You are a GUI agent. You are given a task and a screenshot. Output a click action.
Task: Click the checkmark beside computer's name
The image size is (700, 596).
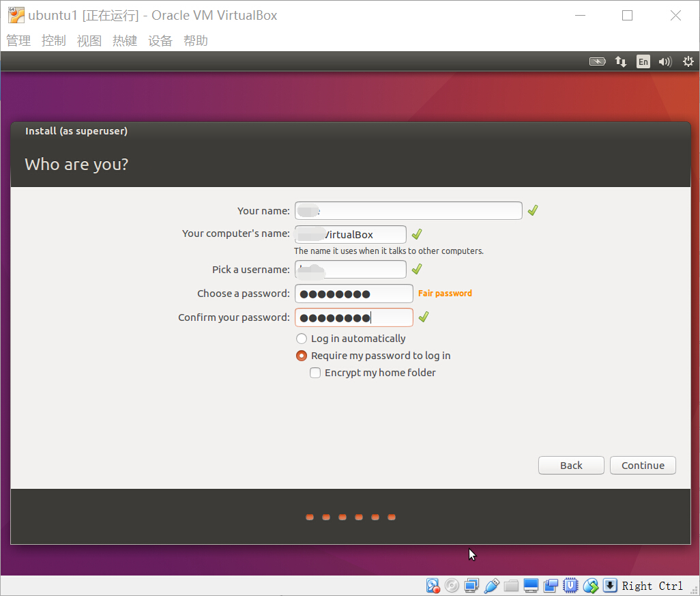pyautogui.click(x=417, y=234)
